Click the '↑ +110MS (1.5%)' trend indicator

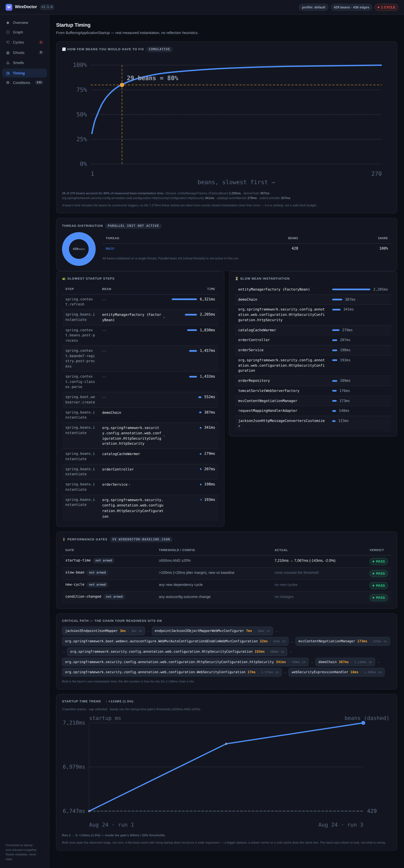(x=120, y=701)
